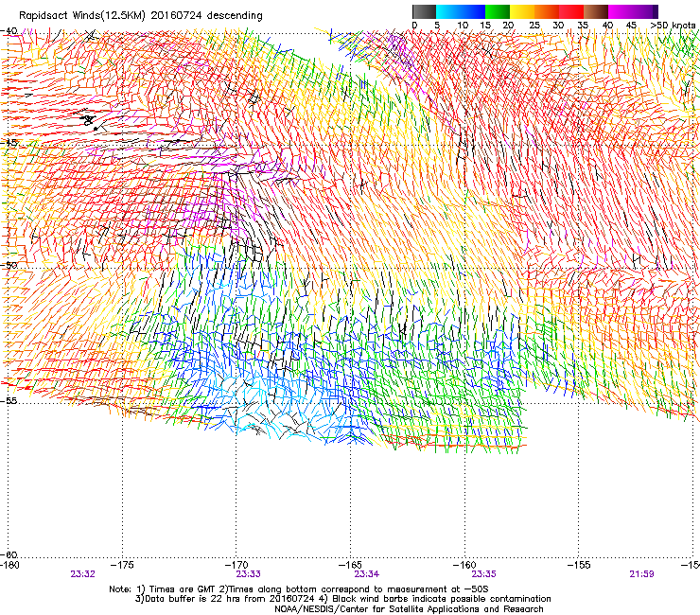Click the red 30-35 knots legend swatch
This screenshot has height=615, width=700.
tap(571, 11)
